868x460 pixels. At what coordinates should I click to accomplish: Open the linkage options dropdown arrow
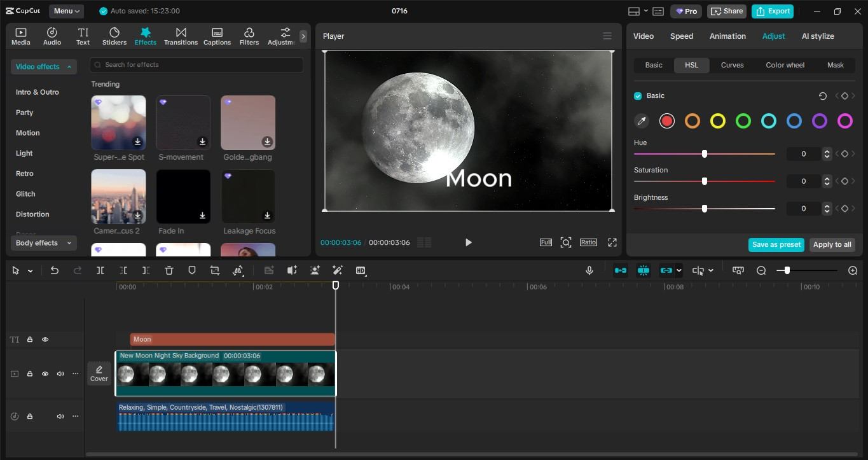click(679, 270)
